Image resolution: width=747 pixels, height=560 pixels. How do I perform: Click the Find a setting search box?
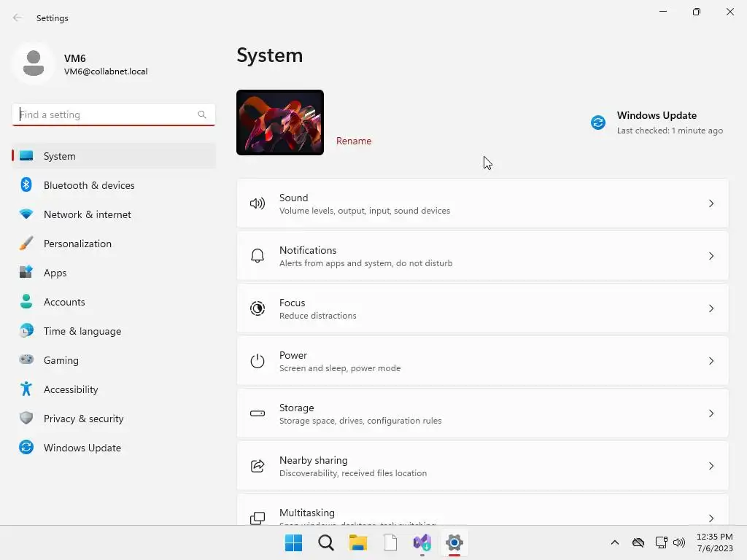pyautogui.click(x=113, y=114)
